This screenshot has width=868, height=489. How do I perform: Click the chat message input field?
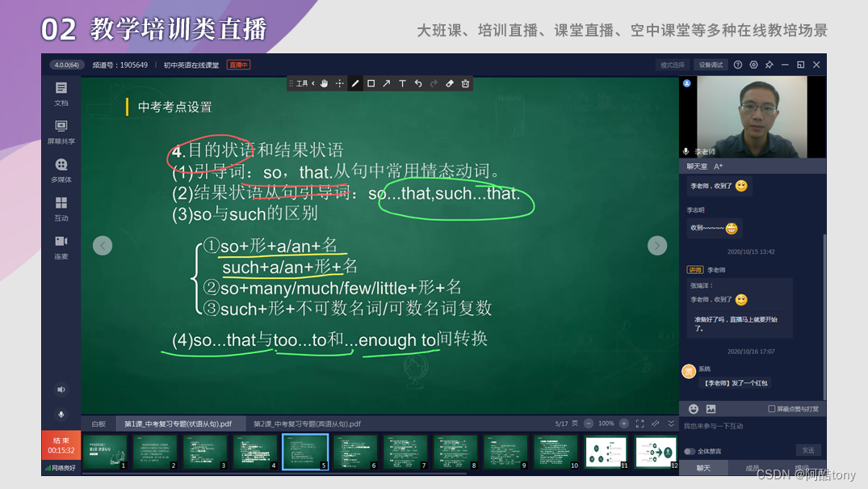pyautogui.click(x=751, y=426)
